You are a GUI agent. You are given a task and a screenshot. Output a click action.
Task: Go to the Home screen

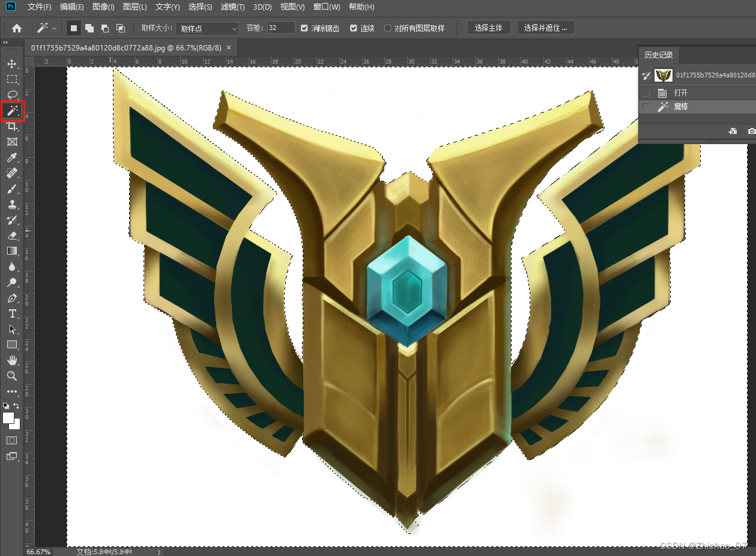(17, 28)
